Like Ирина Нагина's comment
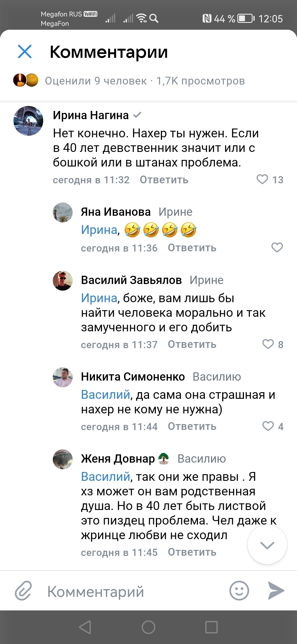 (262, 179)
